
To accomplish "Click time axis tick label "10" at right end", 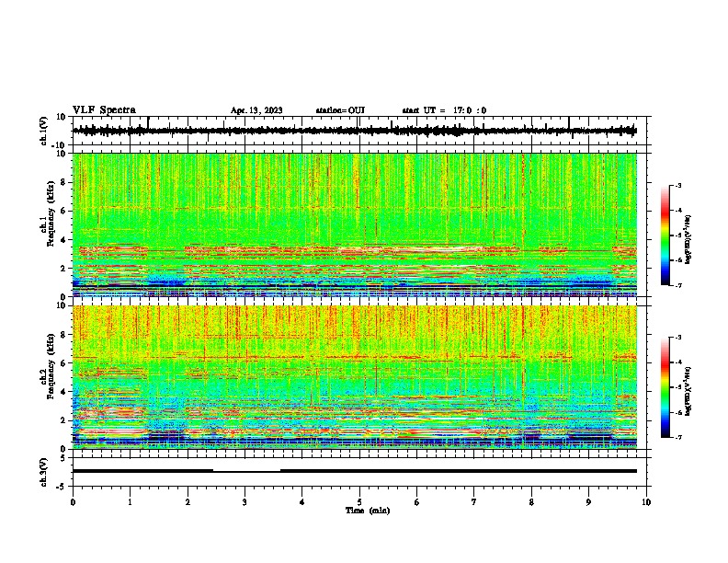I will click(x=646, y=502).
